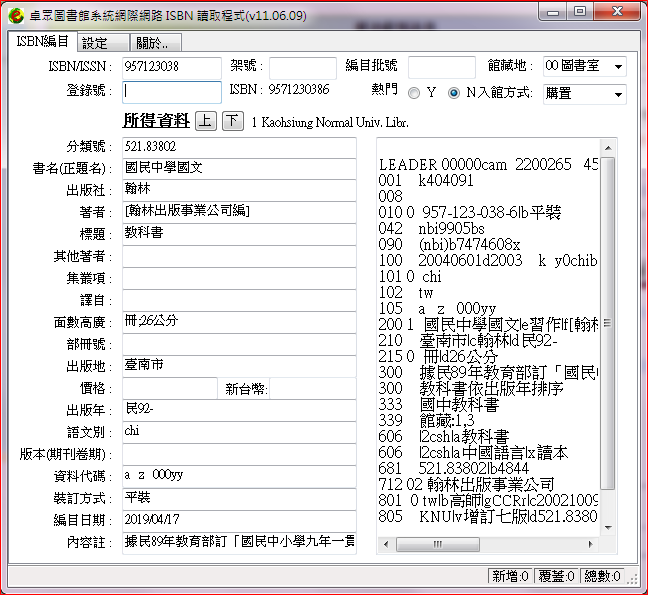Click the empty 集叢項 field
648x595 pixels.
[x=239, y=278]
